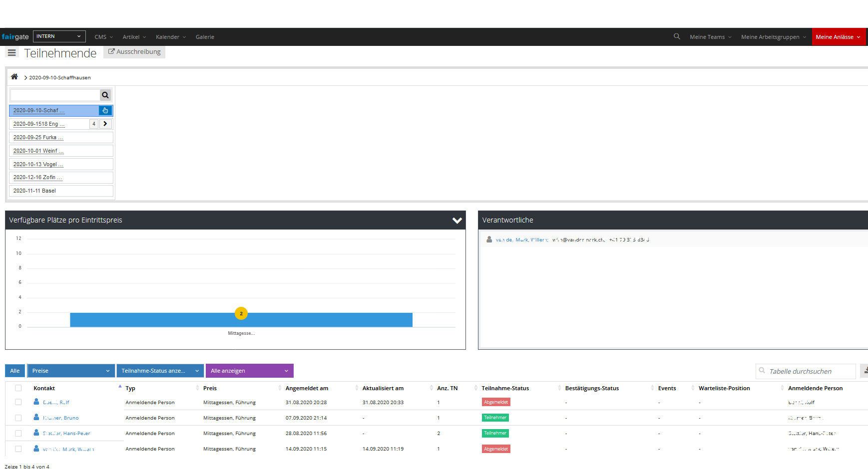Open the 2020-11-11 Basel event
The image size is (868, 469).
pos(34,191)
